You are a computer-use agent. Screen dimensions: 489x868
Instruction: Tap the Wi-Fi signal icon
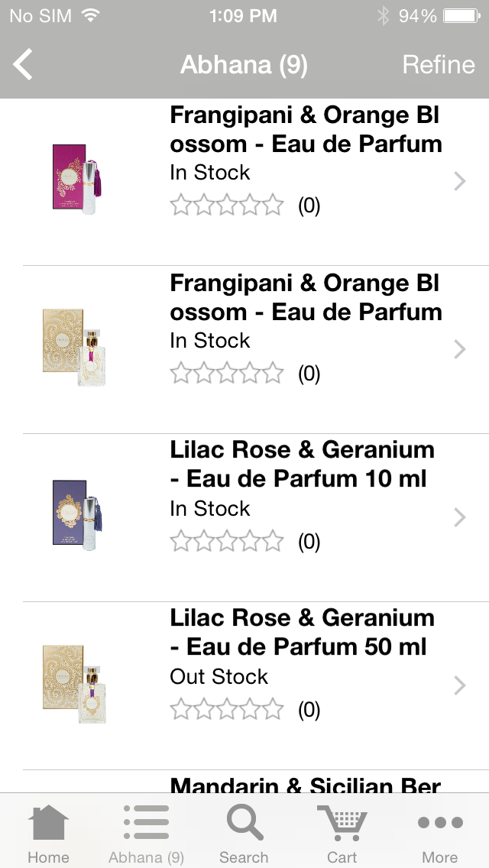click(x=91, y=16)
